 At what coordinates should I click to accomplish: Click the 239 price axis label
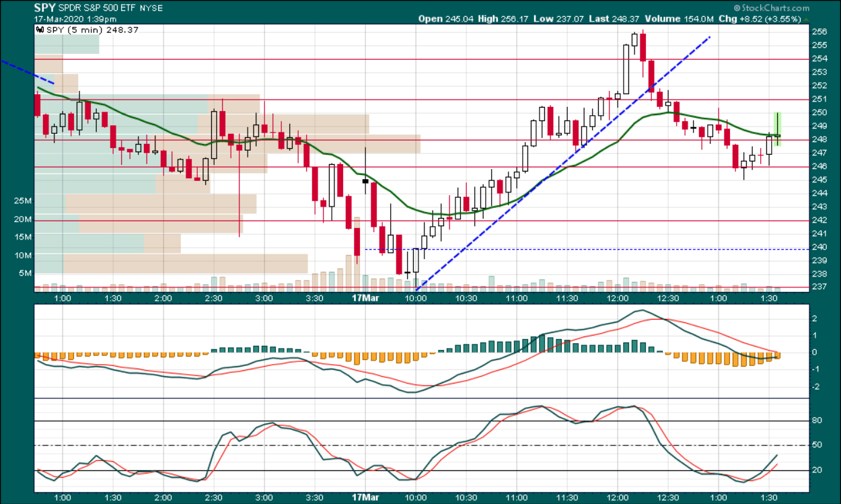(820, 260)
